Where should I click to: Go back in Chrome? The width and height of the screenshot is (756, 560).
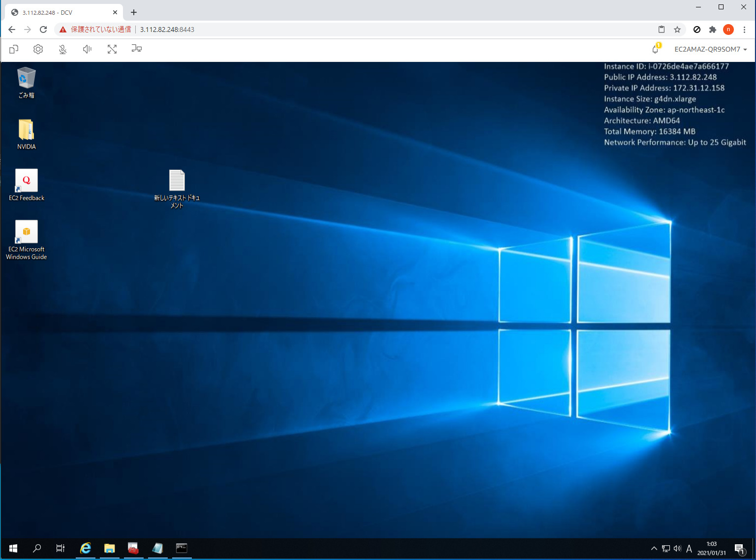(12, 29)
